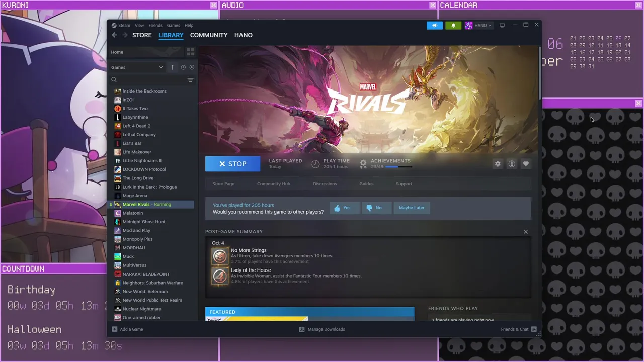This screenshot has width=644, height=362.
Task: Go to the STORE tab
Action: click(142, 35)
